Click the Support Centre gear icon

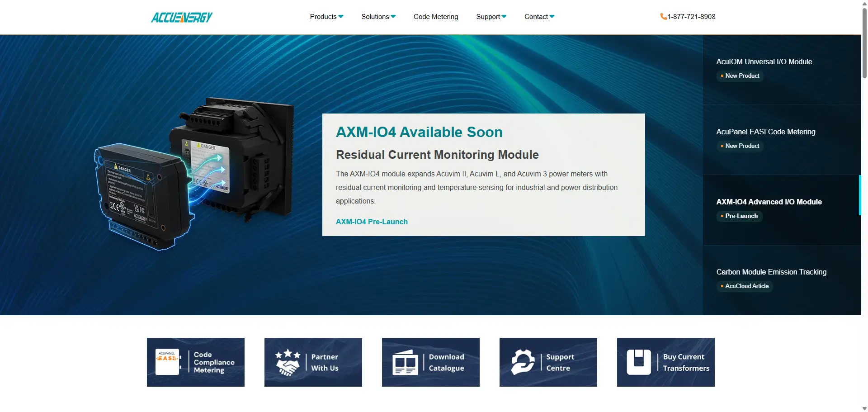coord(523,362)
